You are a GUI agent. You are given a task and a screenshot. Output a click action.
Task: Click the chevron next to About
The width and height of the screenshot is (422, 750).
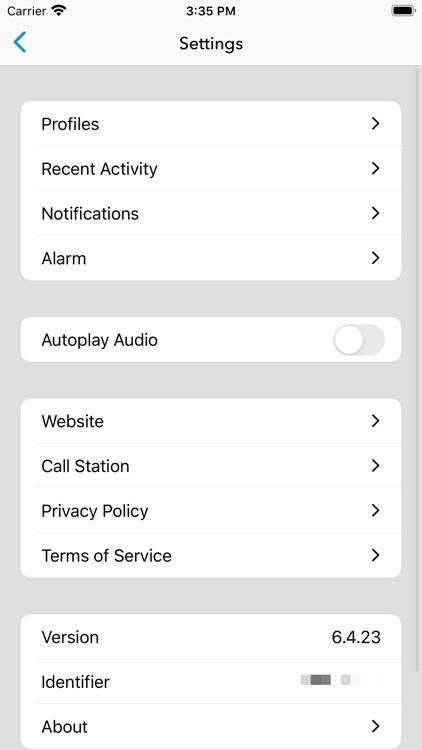click(376, 727)
